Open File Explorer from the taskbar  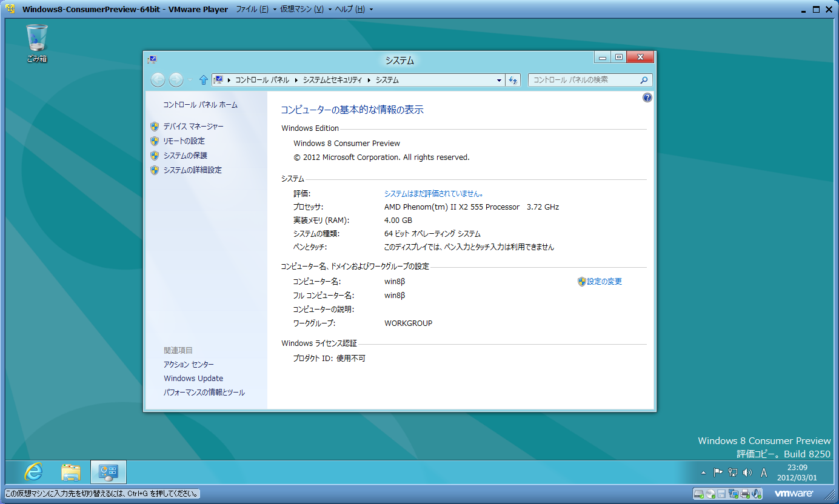click(71, 472)
